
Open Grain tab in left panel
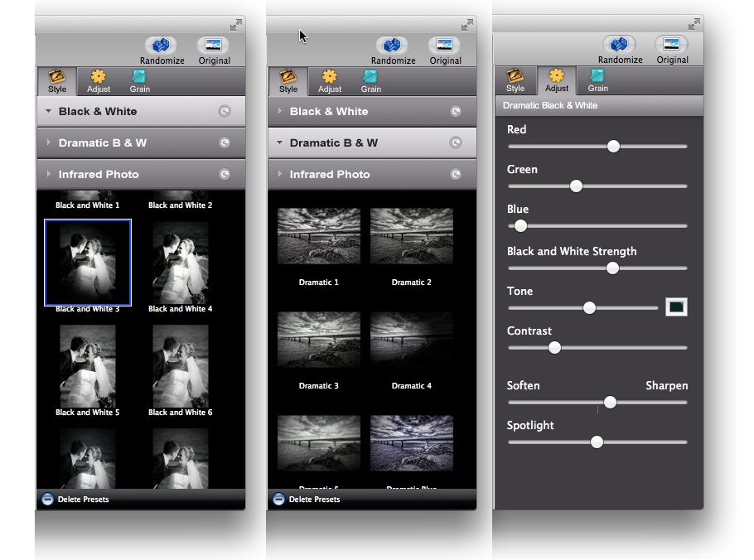pos(139,81)
